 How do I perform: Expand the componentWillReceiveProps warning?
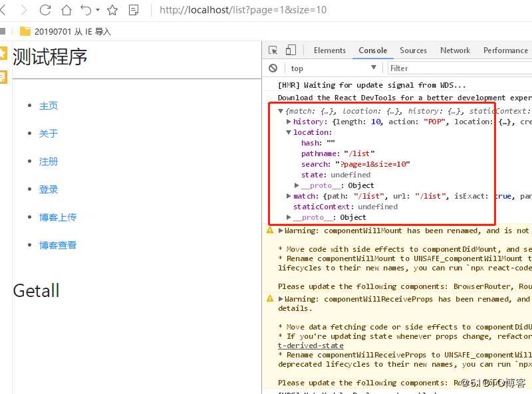pos(281,299)
